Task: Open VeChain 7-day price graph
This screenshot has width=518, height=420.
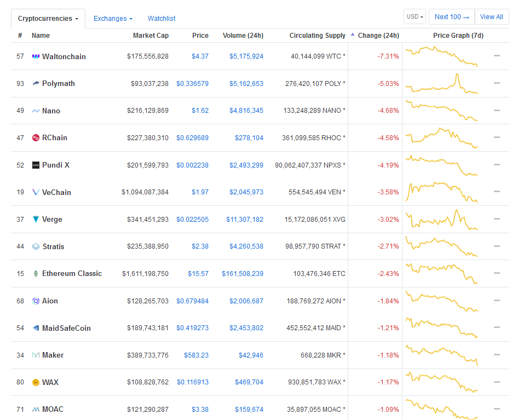Action: click(442, 192)
